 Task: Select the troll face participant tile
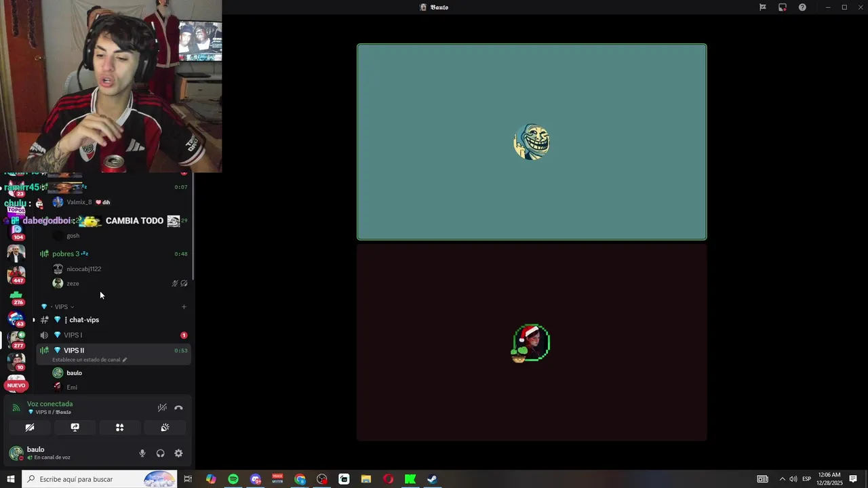tap(532, 142)
